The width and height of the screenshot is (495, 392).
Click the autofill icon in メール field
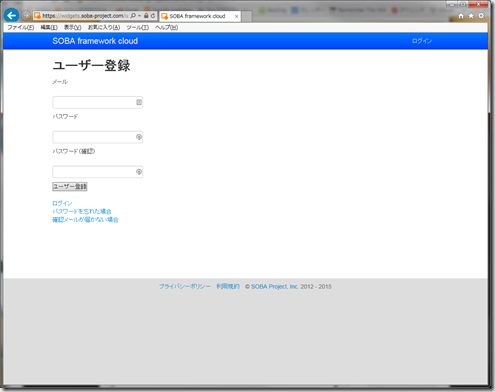(139, 102)
